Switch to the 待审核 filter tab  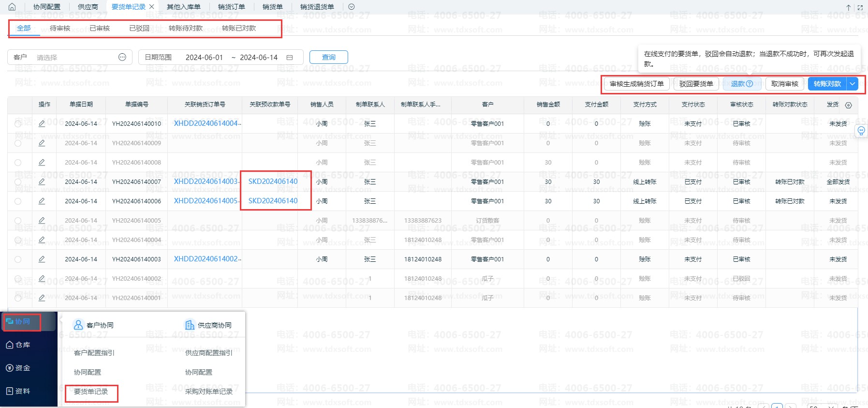pos(60,28)
